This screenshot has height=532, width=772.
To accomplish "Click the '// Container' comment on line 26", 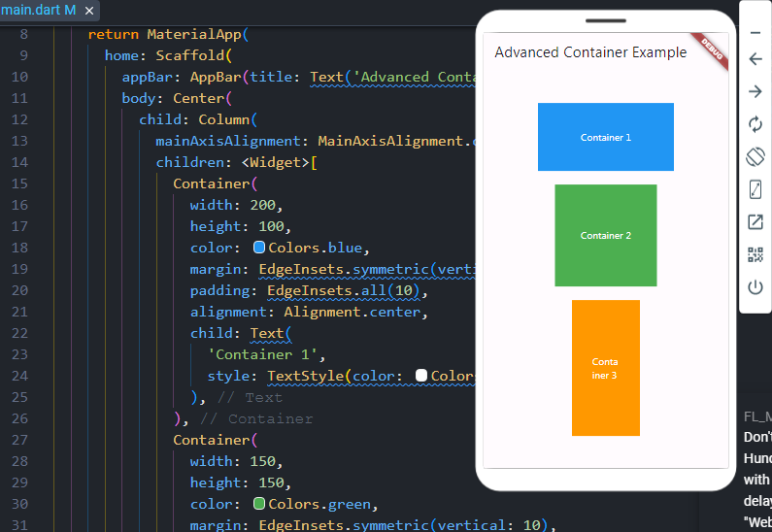I will point(256,418).
